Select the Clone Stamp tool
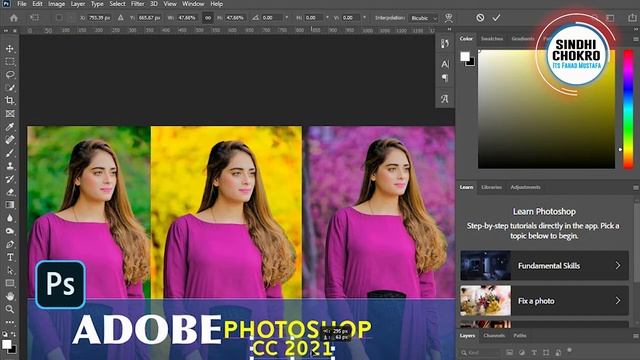Image resolution: width=640 pixels, height=360 pixels. [10, 166]
